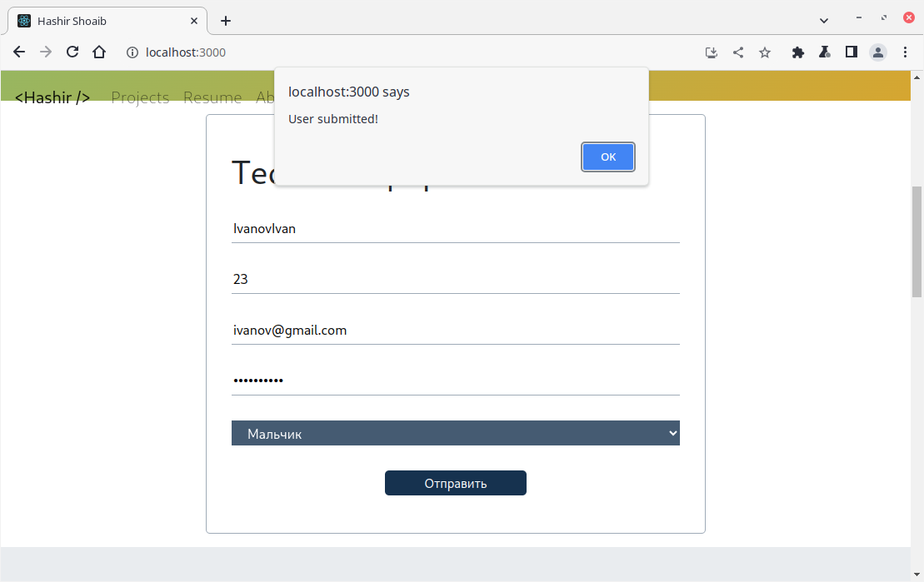The width and height of the screenshot is (924, 582).
Task: Open the extensions puzzle icon
Action: point(798,52)
